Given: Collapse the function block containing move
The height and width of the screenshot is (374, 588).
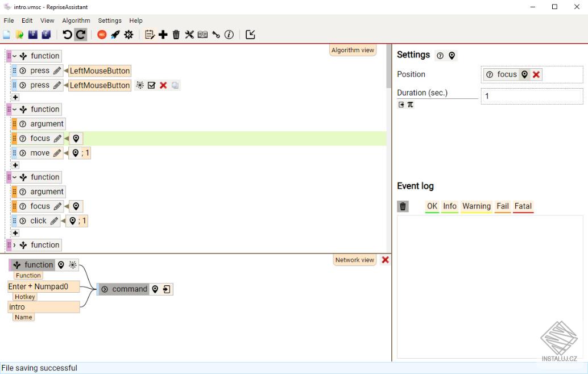Looking at the screenshot, I should point(14,110).
